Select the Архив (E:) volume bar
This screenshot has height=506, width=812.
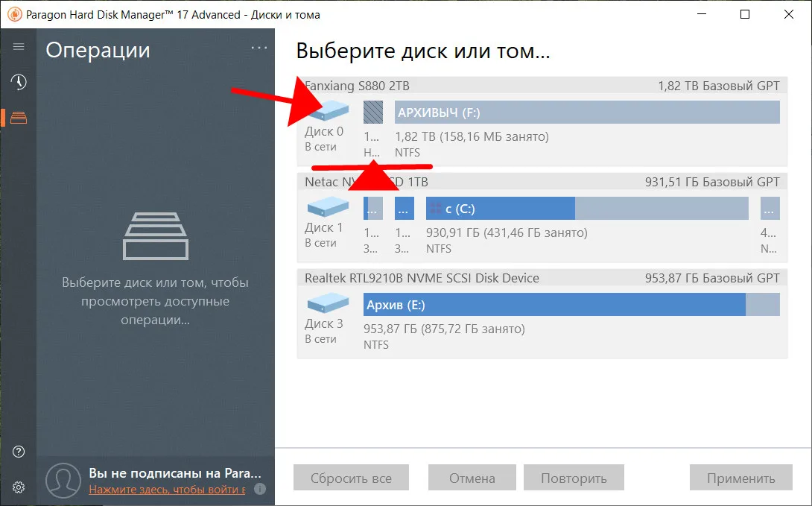click(571, 305)
